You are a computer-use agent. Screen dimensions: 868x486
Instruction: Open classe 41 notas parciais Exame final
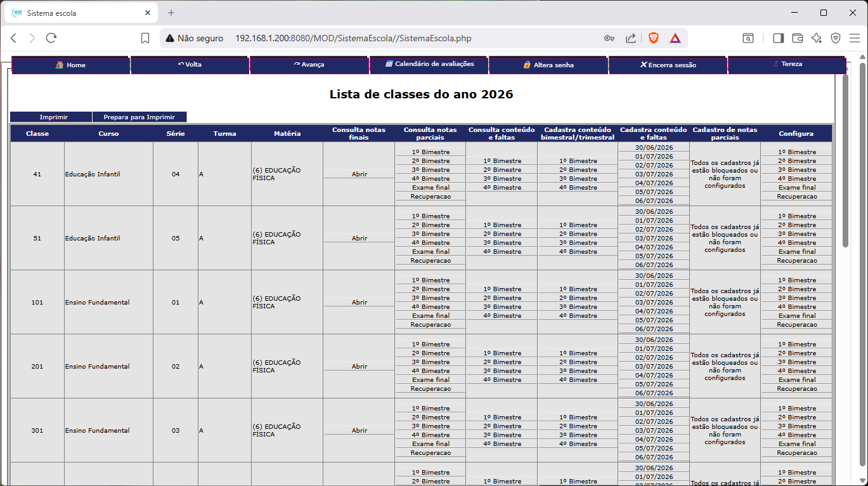[x=431, y=187]
